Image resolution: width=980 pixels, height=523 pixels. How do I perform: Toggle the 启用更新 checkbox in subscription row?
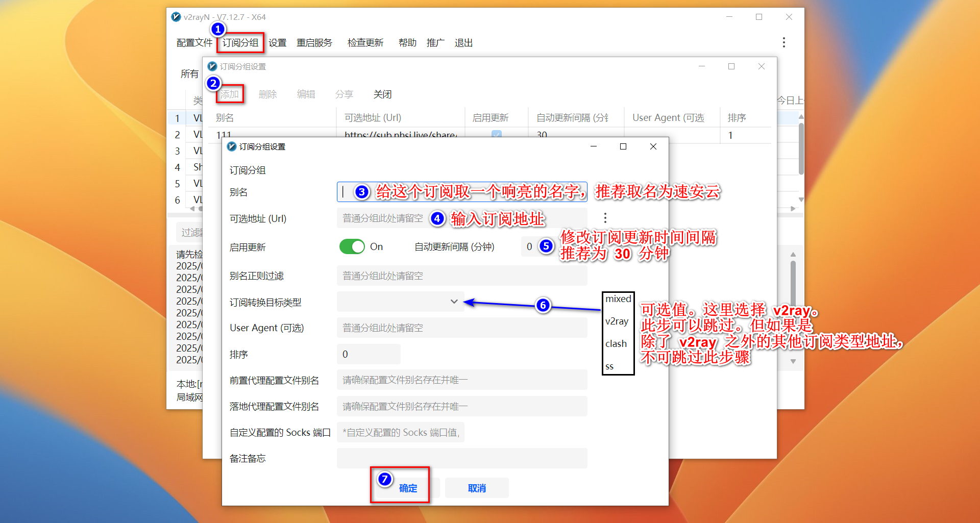[x=496, y=135]
